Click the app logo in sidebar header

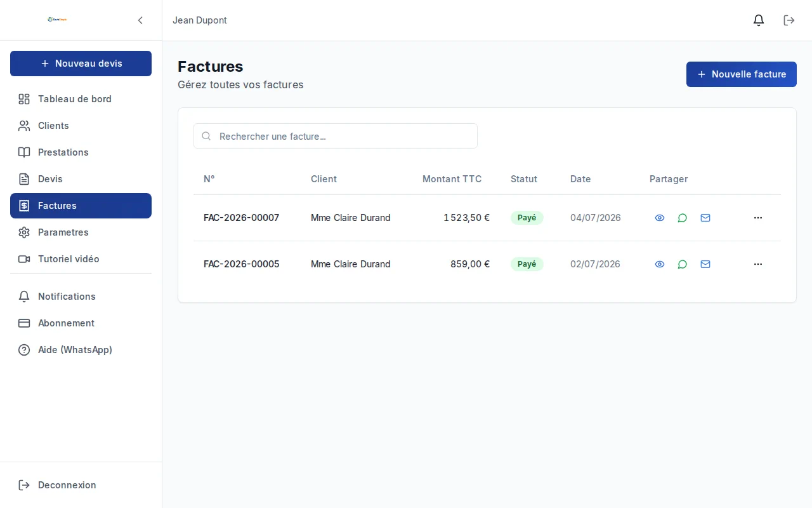coord(57,20)
